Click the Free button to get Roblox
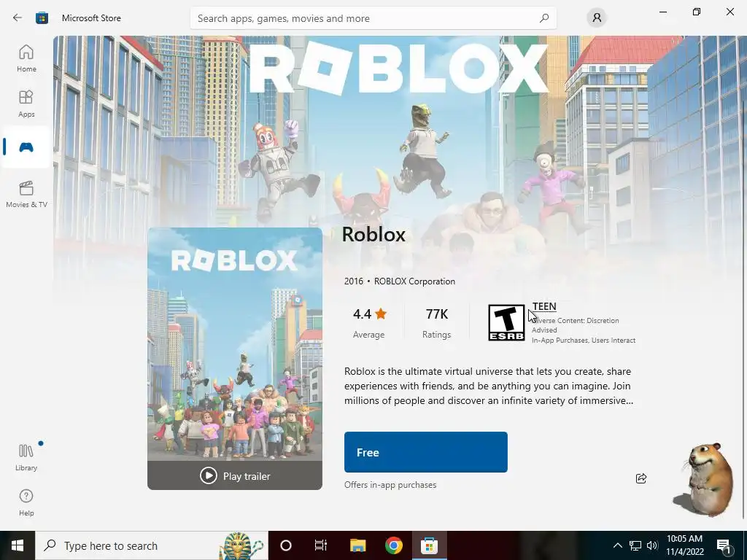This screenshot has height=560, width=747. [x=426, y=452]
